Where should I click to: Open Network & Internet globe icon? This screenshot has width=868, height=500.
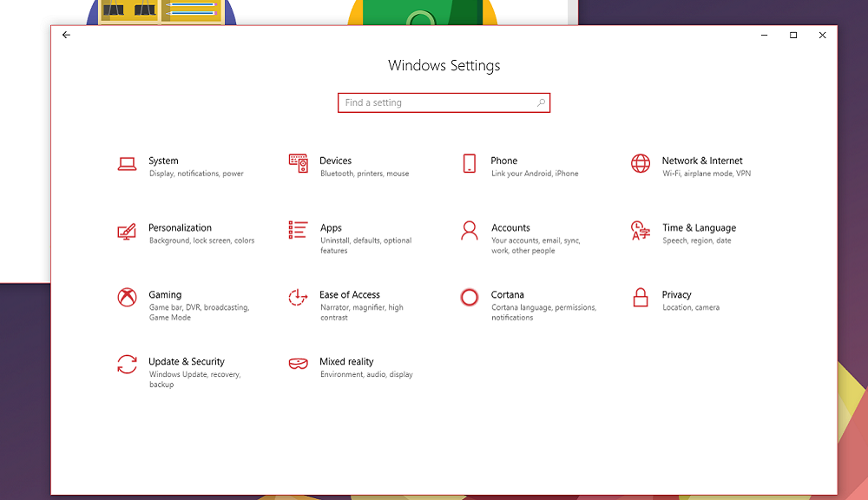641,163
